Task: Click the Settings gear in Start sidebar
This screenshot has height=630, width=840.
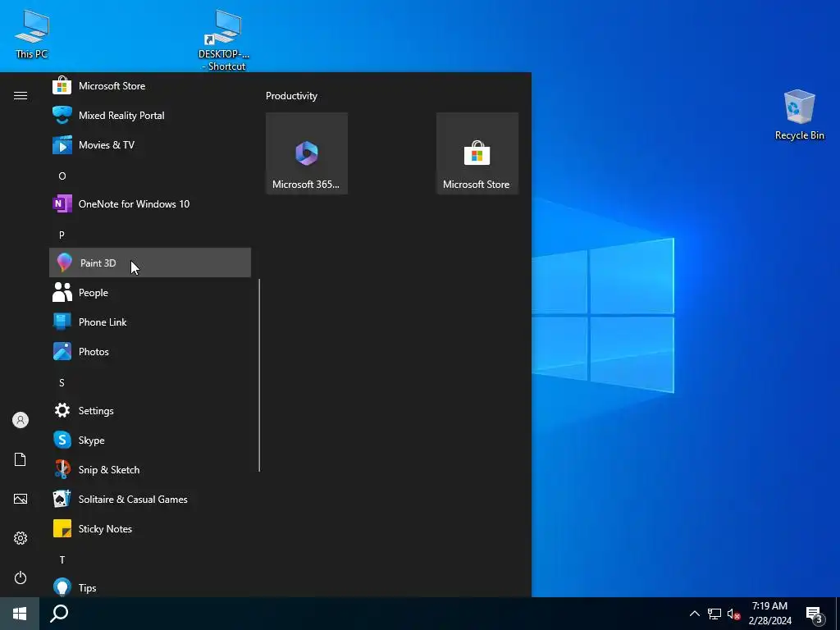Action: pos(21,538)
